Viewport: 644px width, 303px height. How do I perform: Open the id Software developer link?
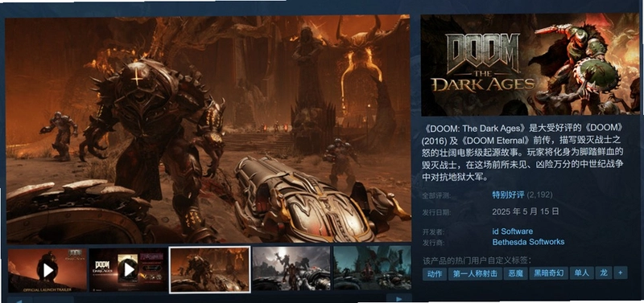coord(513,231)
